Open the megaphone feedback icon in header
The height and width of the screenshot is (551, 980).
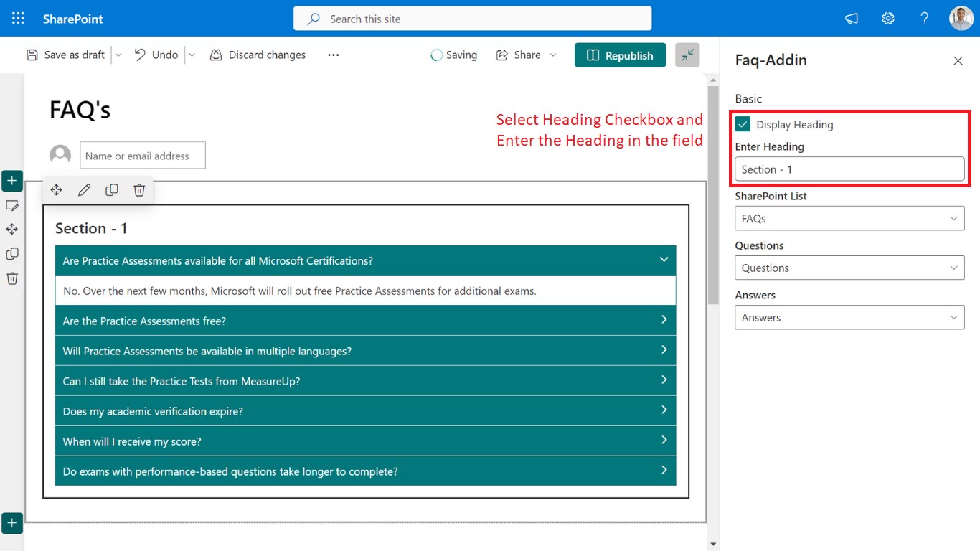coord(852,19)
